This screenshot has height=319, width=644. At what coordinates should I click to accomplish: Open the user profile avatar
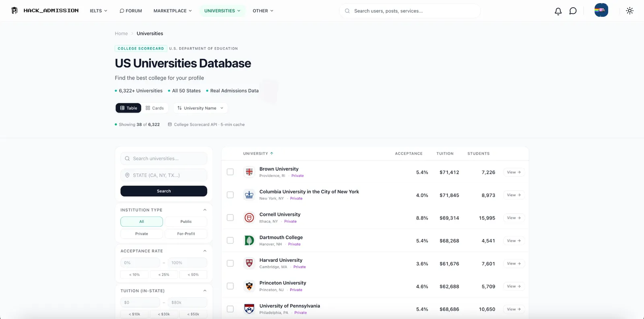(601, 10)
